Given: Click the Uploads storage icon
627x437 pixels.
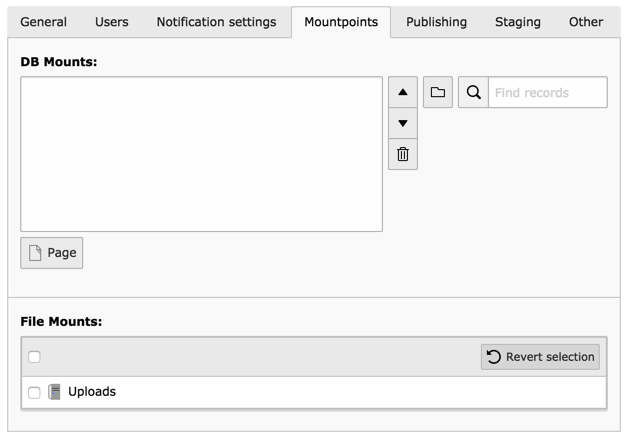Looking at the screenshot, I should 55,392.
